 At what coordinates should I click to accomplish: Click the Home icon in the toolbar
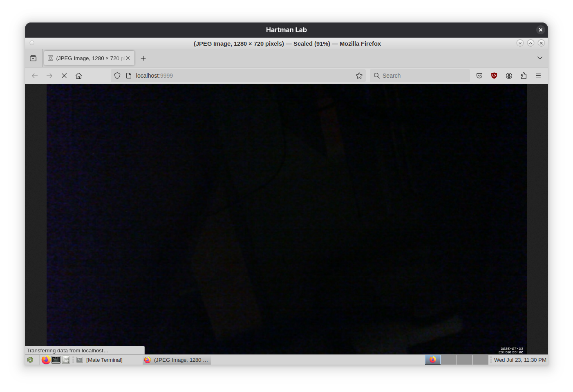(x=79, y=76)
